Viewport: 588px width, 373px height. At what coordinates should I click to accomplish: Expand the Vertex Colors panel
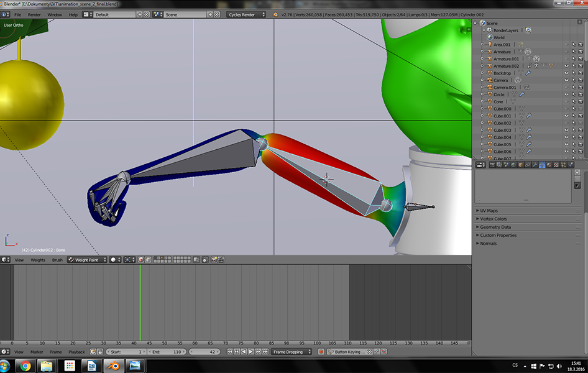pyautogui.click(x=493, y=219)
